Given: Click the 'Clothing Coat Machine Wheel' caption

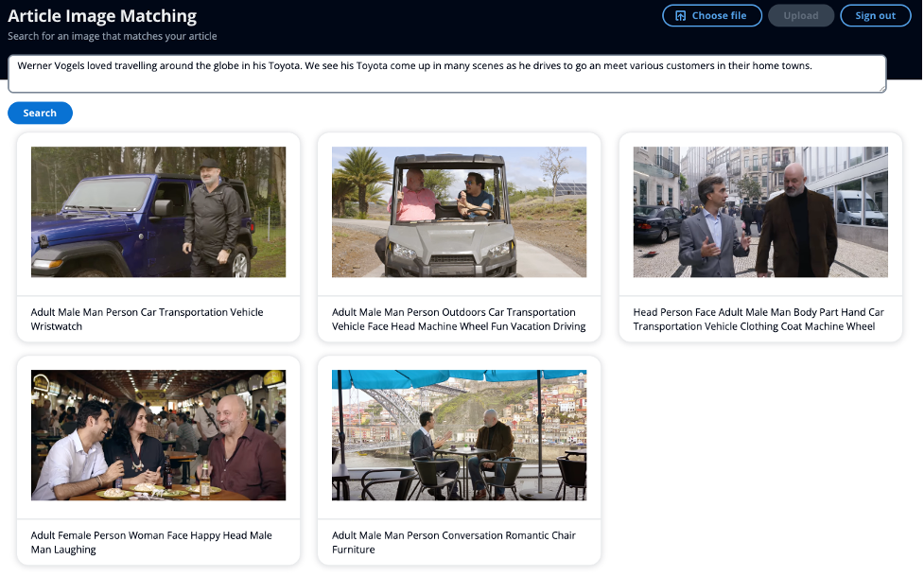Looking at the screenshot, I should (809, 326).
